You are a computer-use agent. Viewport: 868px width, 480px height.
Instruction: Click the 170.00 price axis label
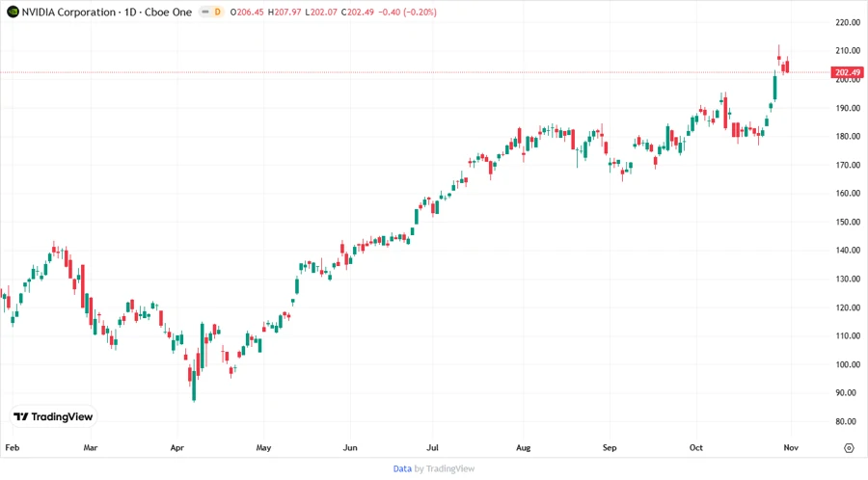848,165
